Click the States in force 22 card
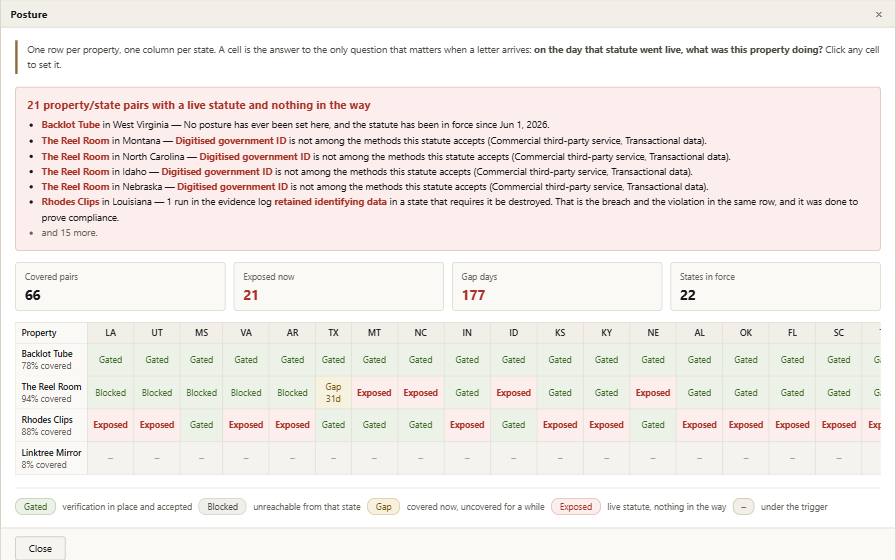The image size is (896, 560). point(775,286)
